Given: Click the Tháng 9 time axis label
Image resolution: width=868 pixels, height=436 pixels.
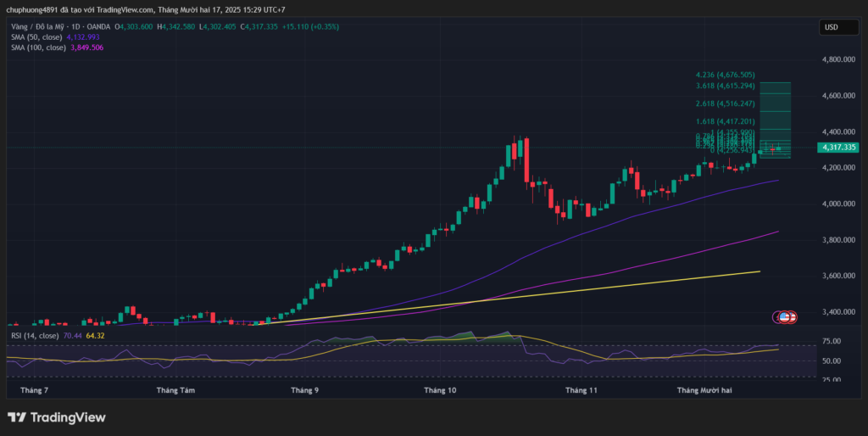Looking at the screenshot, I should point(304,390).
